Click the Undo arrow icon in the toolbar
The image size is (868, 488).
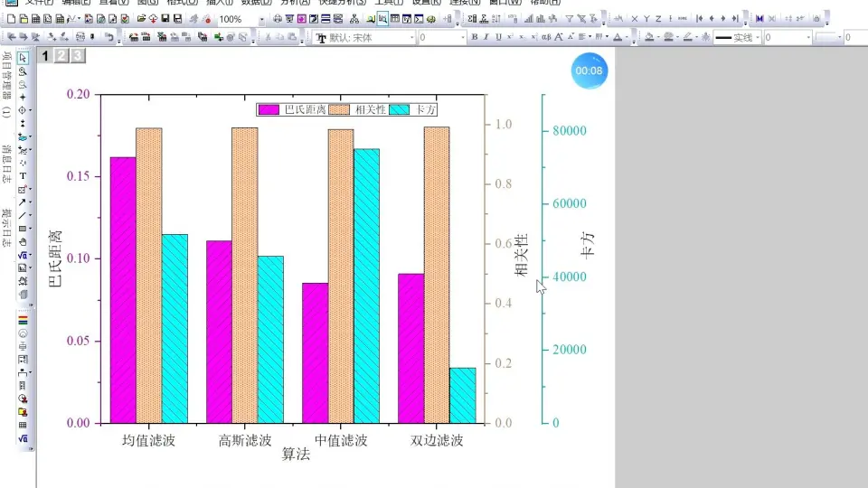(109, 37)
